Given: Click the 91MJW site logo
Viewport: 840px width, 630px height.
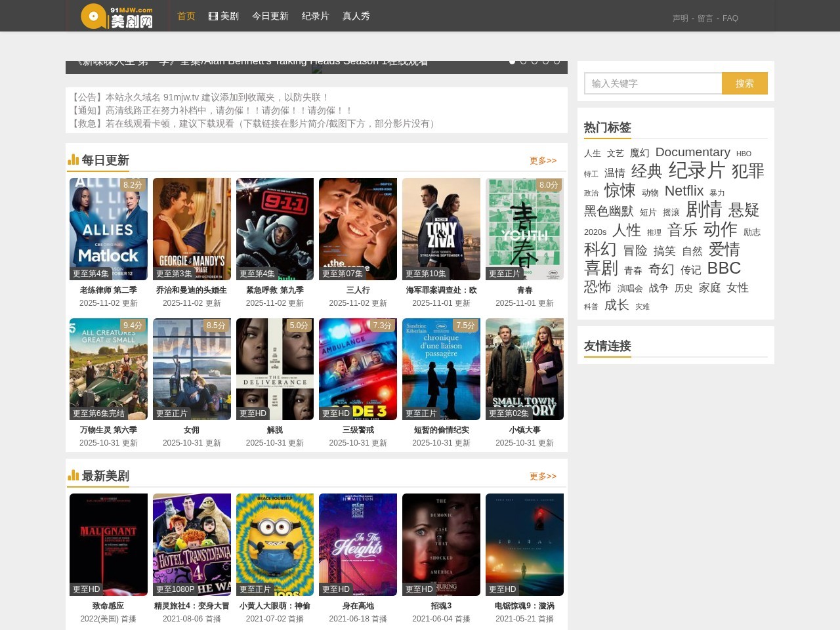Looking at the screenshot, I should (x=117, y=16).
